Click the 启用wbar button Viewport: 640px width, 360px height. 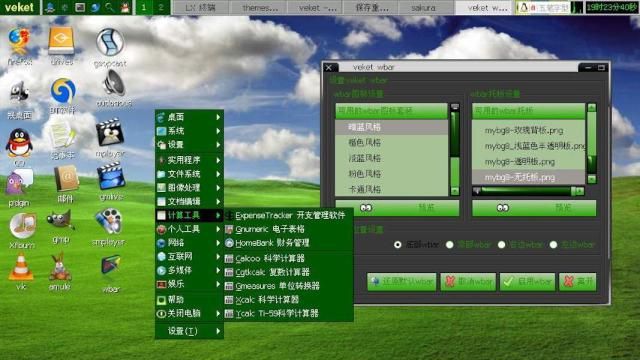(527, 282)
